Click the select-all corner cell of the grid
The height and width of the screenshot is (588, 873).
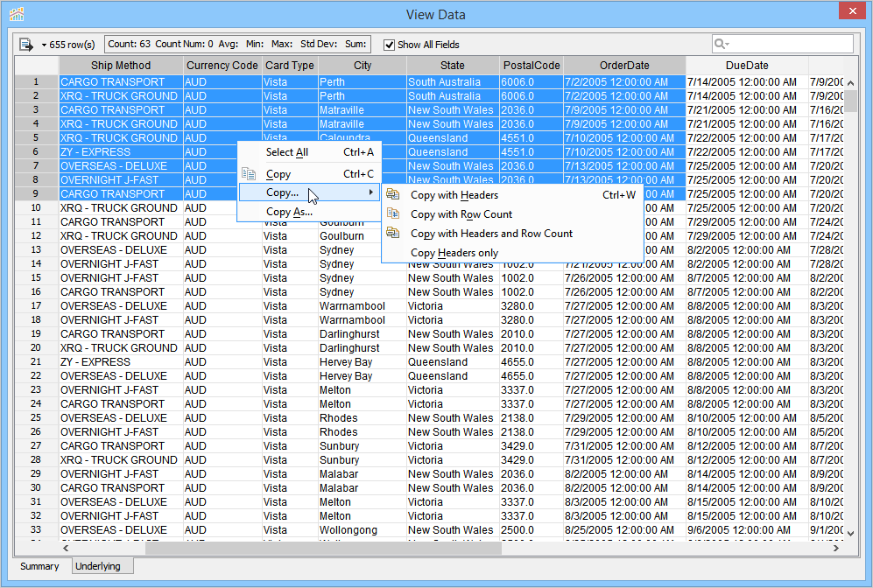click(37, 65)
